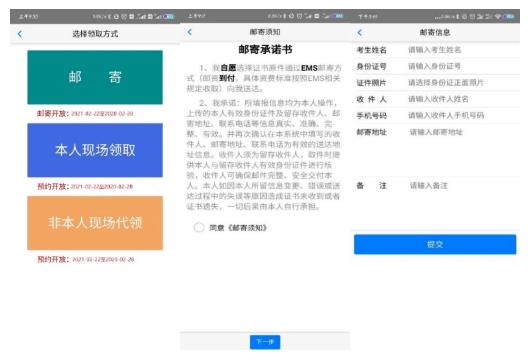Click the 邮寄信息 title
Screen dimensions: 530x362
435,32
